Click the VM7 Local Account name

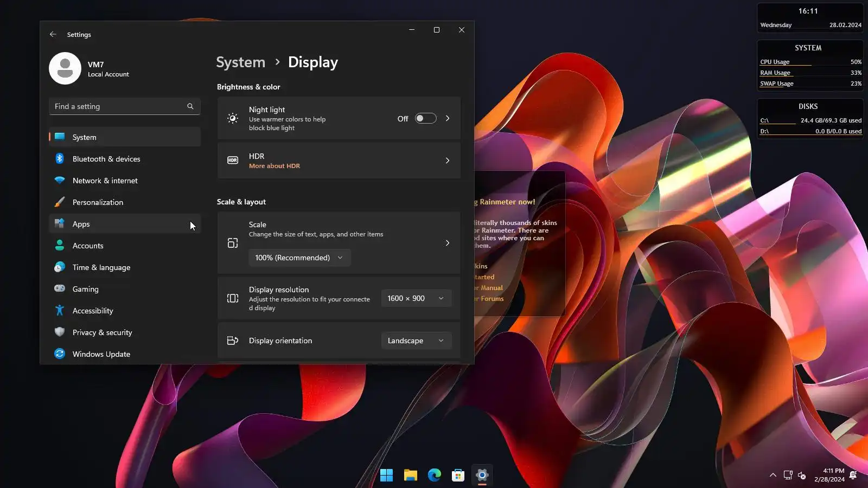click(x=108, y=69)
